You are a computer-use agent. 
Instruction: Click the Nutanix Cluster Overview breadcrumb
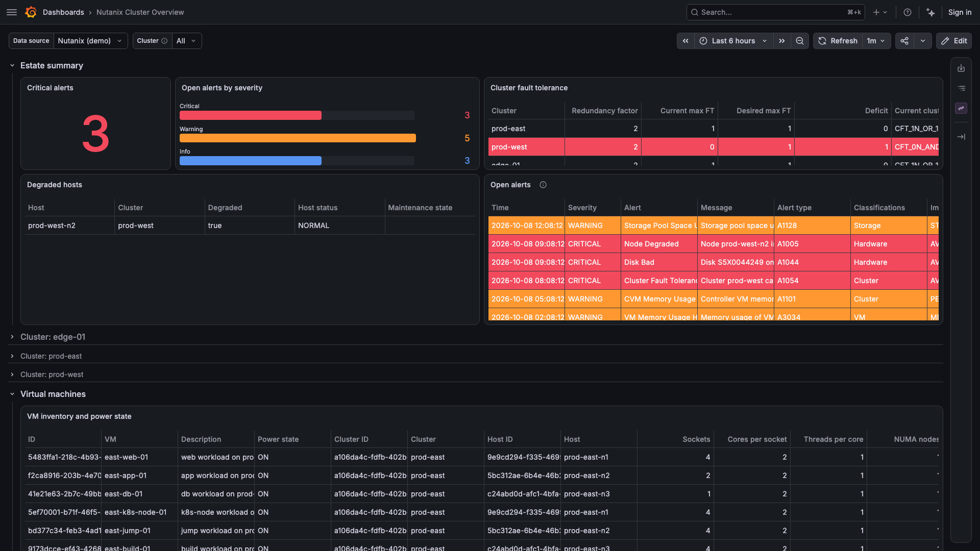click(140, 12)
